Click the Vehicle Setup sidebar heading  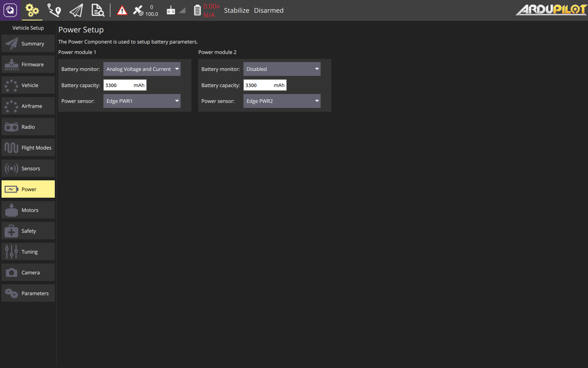pos(28,28)
